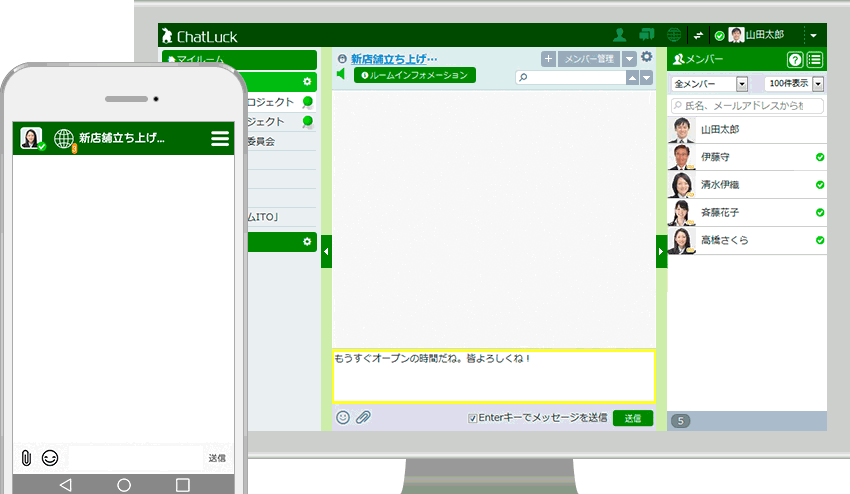The image size is (850, 494).
Task: Collapse the left sidebar with the arrow handle
Action: point(326,252)
